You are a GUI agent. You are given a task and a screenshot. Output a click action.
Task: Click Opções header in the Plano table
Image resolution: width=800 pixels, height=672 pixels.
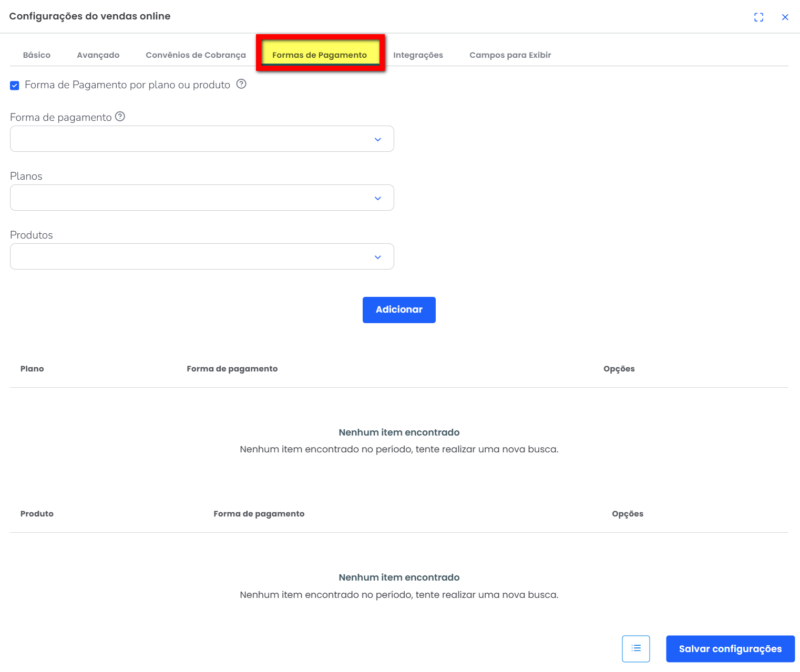point(619,369)
